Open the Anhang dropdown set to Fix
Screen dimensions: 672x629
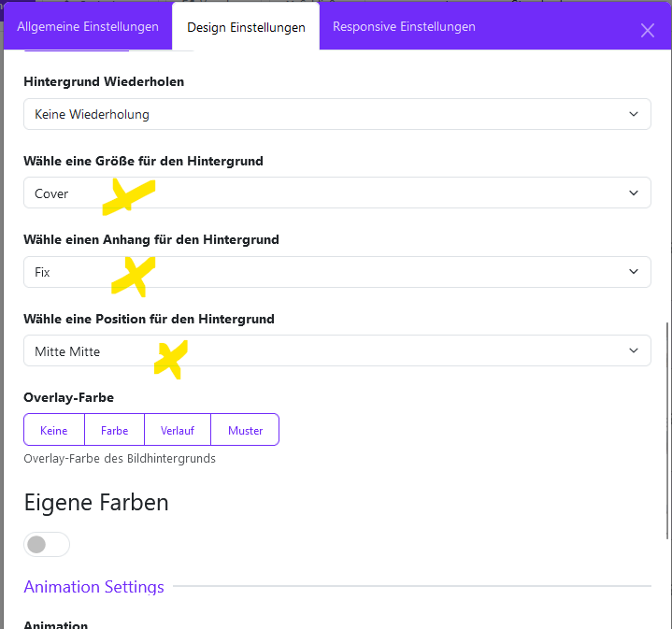pos(336,272)
